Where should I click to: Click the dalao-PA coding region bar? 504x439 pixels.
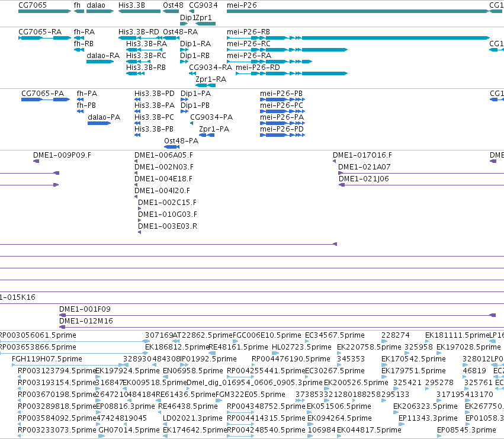[99, 123]
